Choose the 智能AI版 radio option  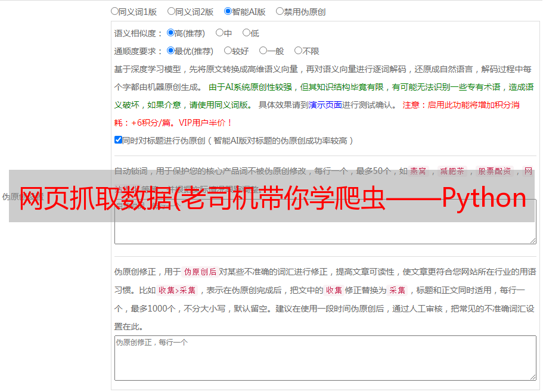coord(228,11)
